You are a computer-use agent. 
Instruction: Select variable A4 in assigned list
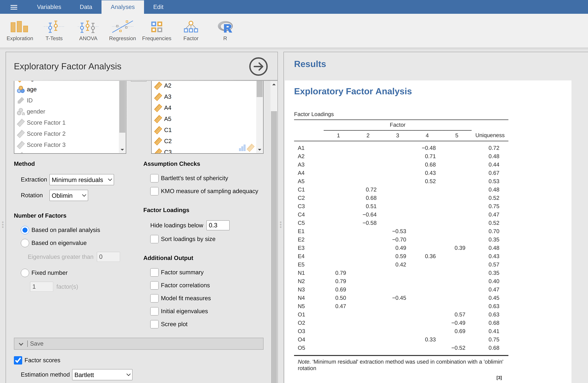[204, 108]
